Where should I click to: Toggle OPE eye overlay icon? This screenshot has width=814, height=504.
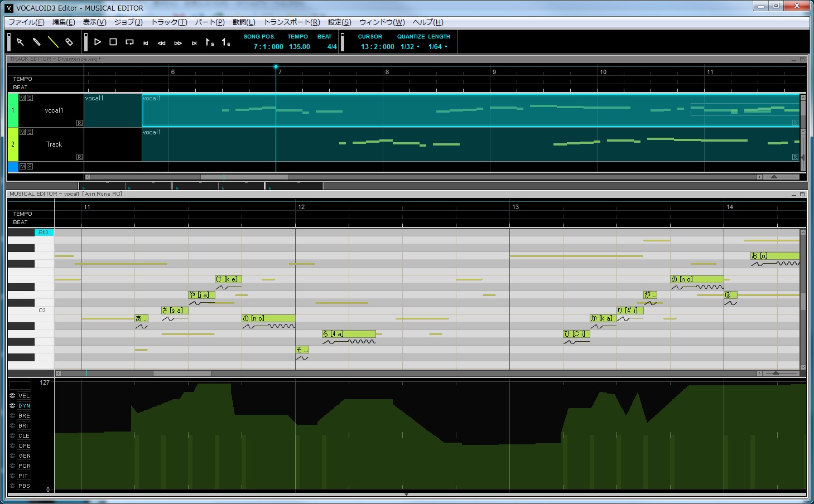12,445
